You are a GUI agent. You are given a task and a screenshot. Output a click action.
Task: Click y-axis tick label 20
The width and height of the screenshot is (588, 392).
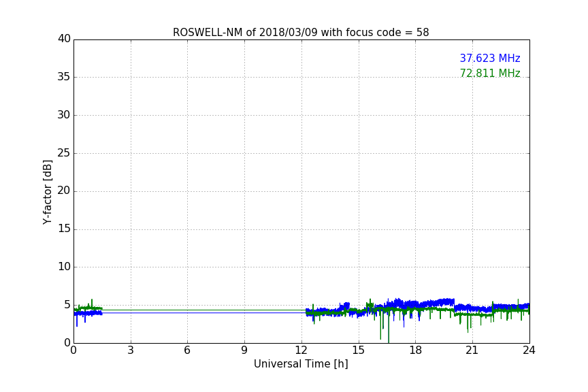pyautogui.click(x=64, y=191)
